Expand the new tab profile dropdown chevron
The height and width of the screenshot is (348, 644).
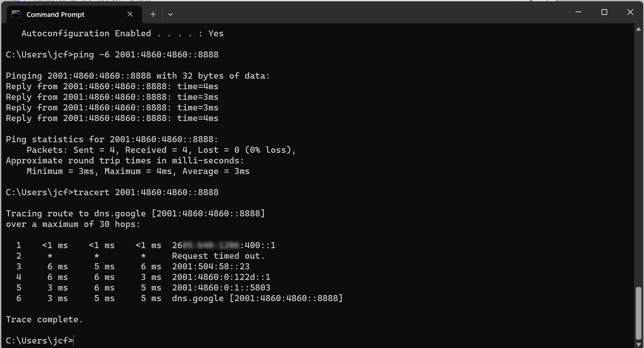pos(170,14)
